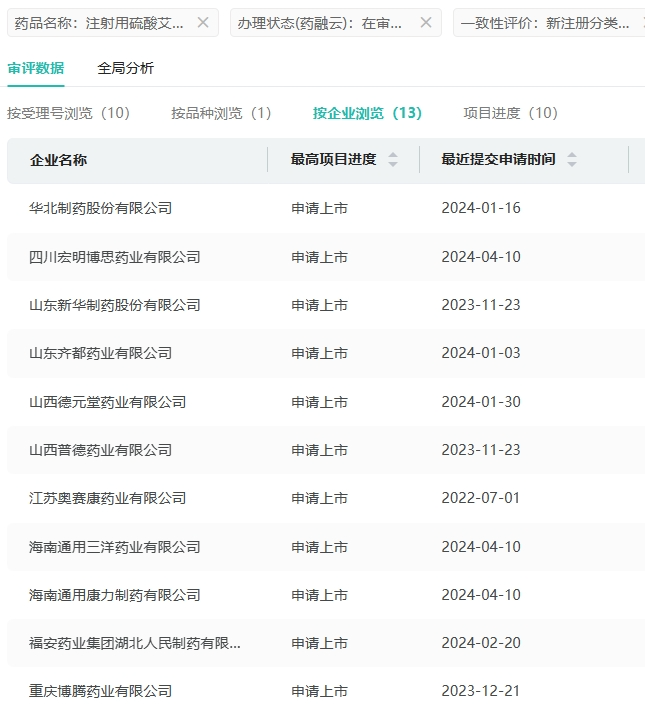This screenshot has height=711, width=645.
Task: Click 办理状态(药融云)：在审... filter chip
Action: [x=336, y=22]
